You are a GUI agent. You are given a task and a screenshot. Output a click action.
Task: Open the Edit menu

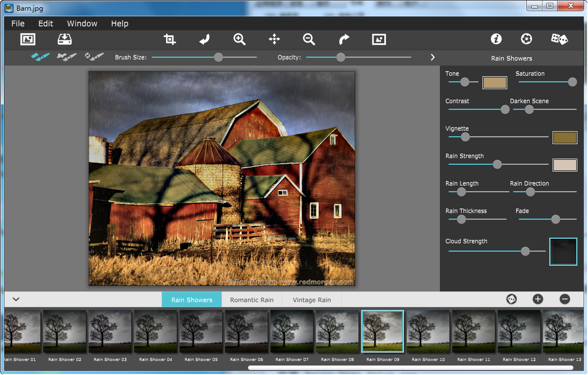click(45, 24)
